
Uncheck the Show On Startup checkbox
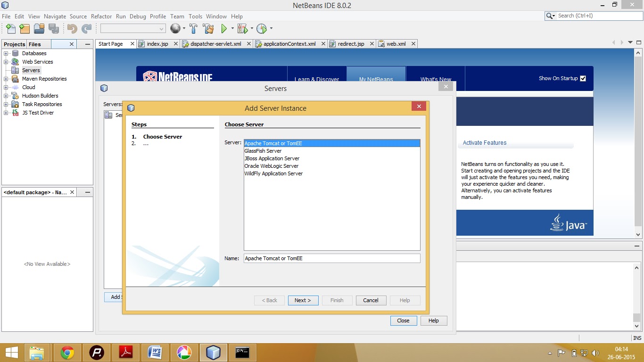[583, 79]
